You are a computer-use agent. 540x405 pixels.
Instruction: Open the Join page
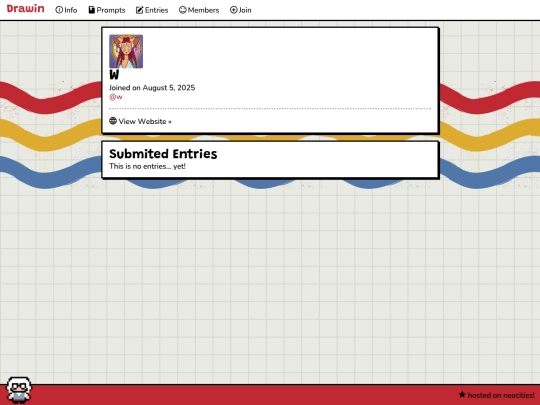point(241,10)
